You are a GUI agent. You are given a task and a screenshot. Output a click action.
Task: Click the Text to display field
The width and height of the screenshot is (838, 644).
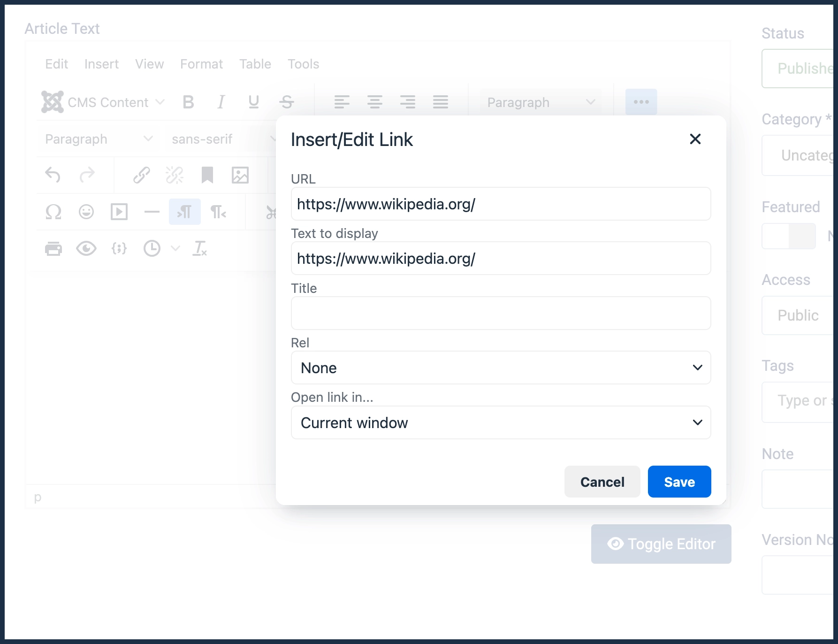point(501,258)
